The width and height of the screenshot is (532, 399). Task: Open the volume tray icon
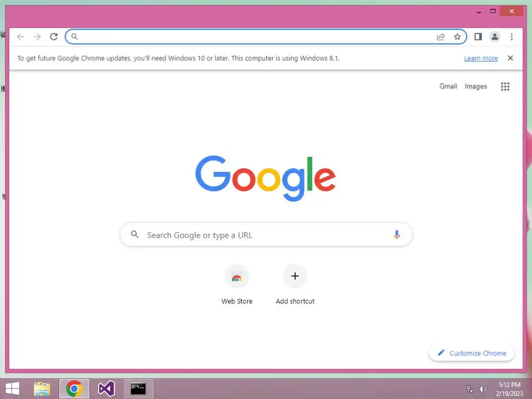pyautogui.click(x=483, y=389)
